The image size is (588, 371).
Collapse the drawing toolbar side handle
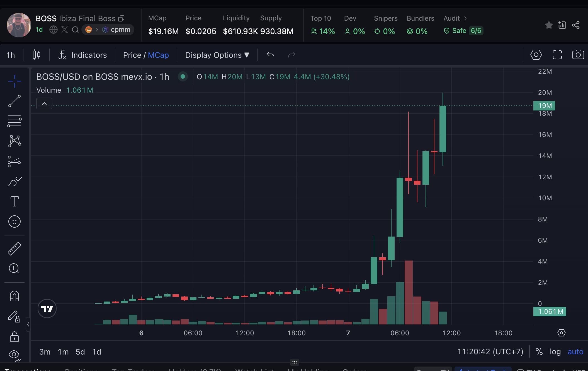tap(28, 324)
